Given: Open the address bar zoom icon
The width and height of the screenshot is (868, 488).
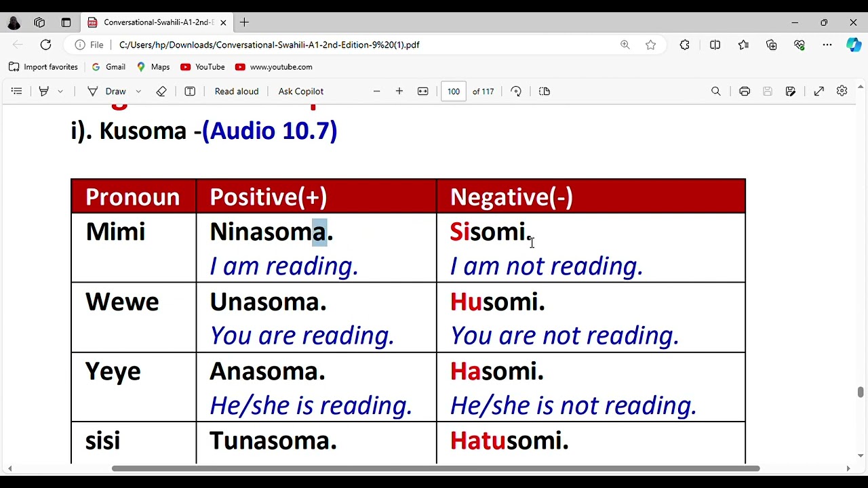Looking at the screenshot, I should tap(625, 45).
